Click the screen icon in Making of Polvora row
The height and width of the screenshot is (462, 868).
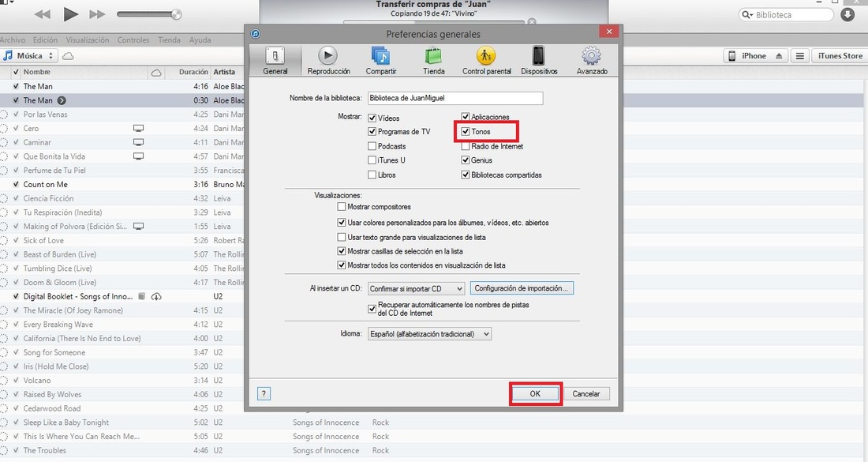pyautogui.click(x=138, y=226)
